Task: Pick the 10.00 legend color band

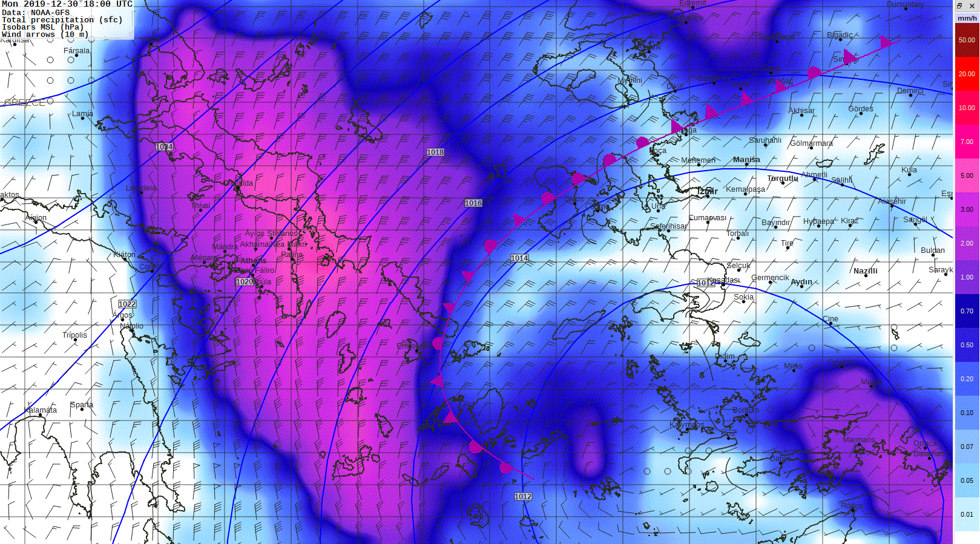Action: [x=967, y=108]
